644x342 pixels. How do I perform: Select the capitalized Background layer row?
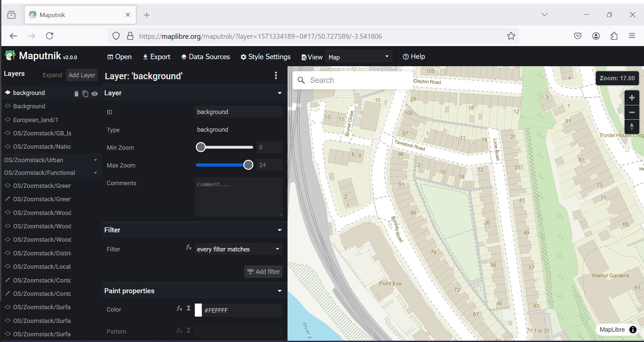point(51,106)
